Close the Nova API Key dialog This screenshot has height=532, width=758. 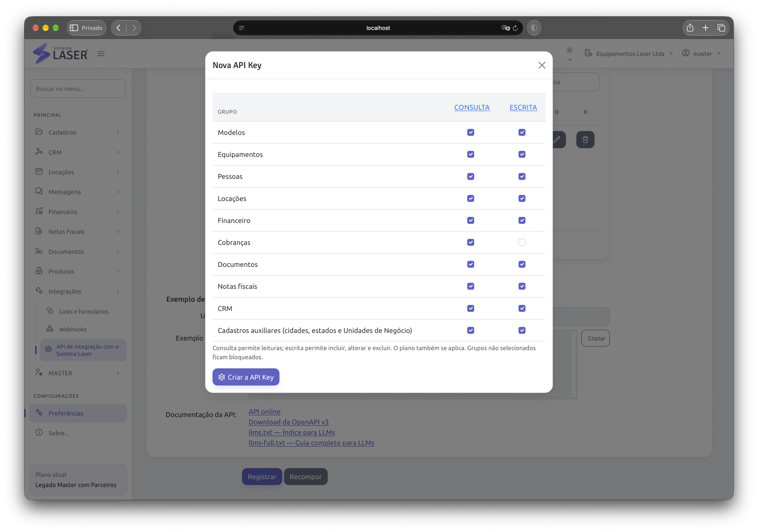point(542,65)
